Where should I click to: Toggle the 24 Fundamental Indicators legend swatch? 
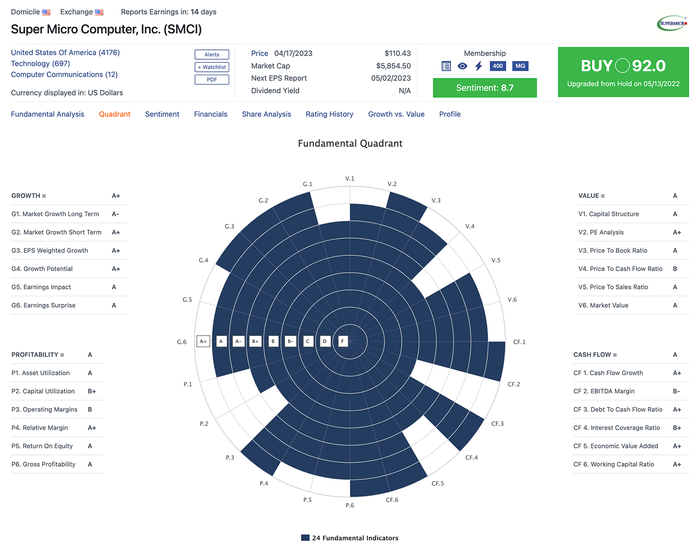pos(305,538)
